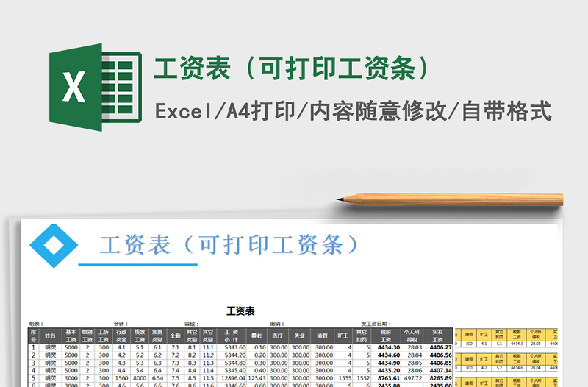Viewport: 588px width, 387px height.
Task: Select the 绩效工资 column header
Action: coord(140,335)
